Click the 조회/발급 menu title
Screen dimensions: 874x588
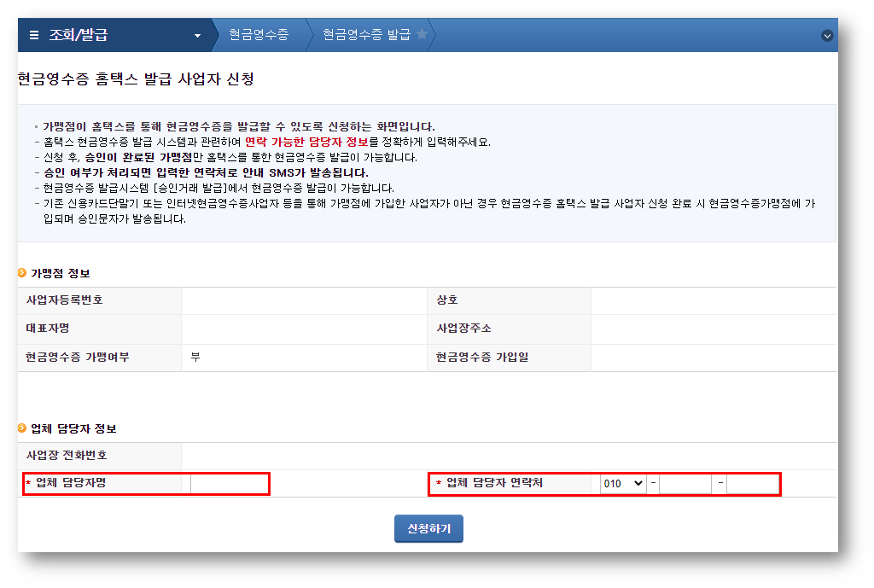(x=79, y=35)
